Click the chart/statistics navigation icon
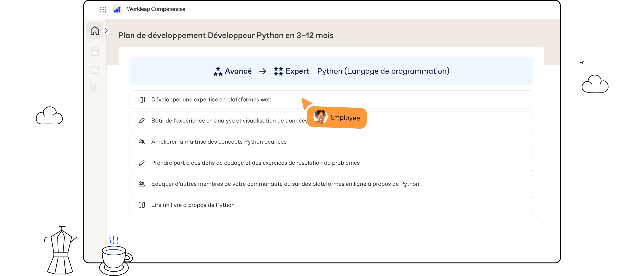This screenshot has width=644, height=276. tap(95, 87)
